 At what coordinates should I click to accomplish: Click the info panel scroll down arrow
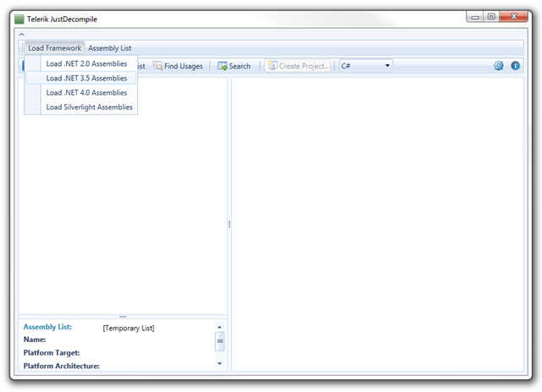click(219, 363)
